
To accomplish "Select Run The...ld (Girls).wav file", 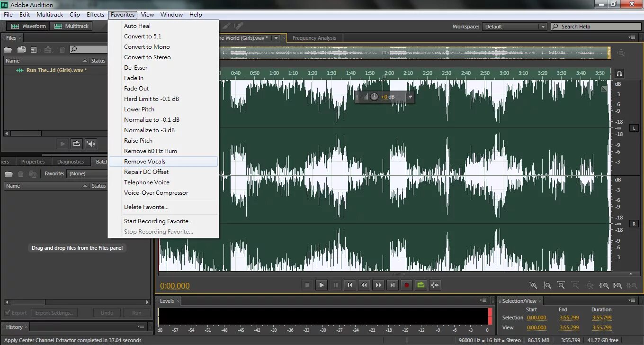I will (56, 70).
